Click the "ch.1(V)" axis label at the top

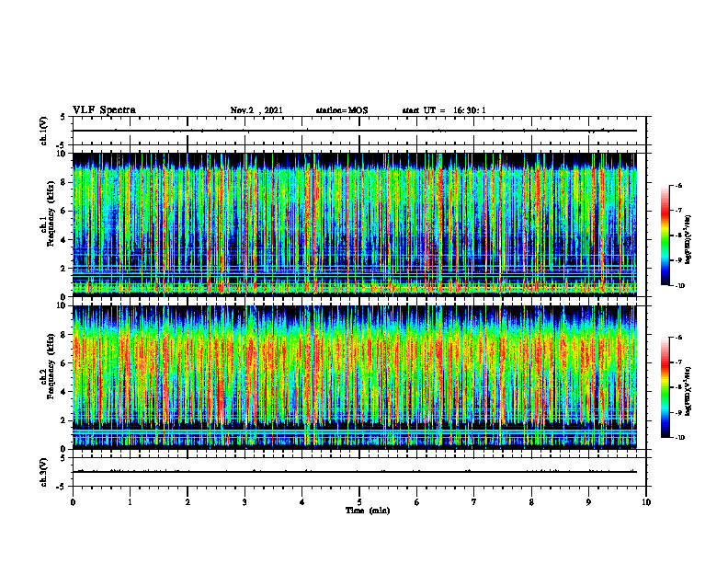coord(43,131)
